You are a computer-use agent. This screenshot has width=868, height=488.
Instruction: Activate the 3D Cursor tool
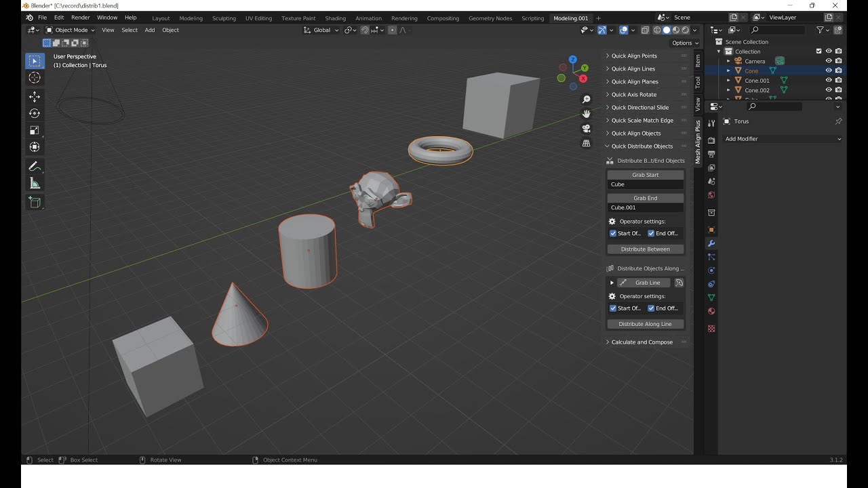pos(35,78)
